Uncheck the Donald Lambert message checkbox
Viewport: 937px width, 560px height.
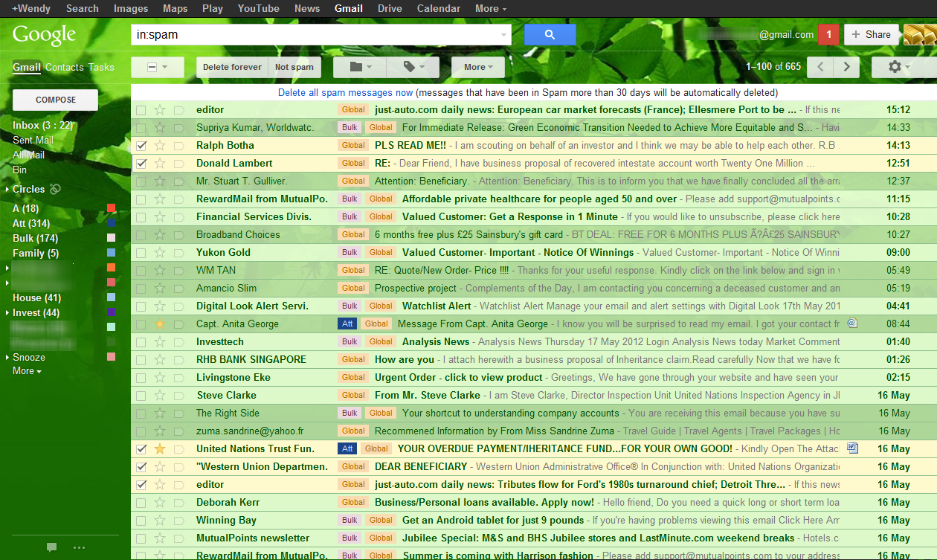(x=141, y=163)
